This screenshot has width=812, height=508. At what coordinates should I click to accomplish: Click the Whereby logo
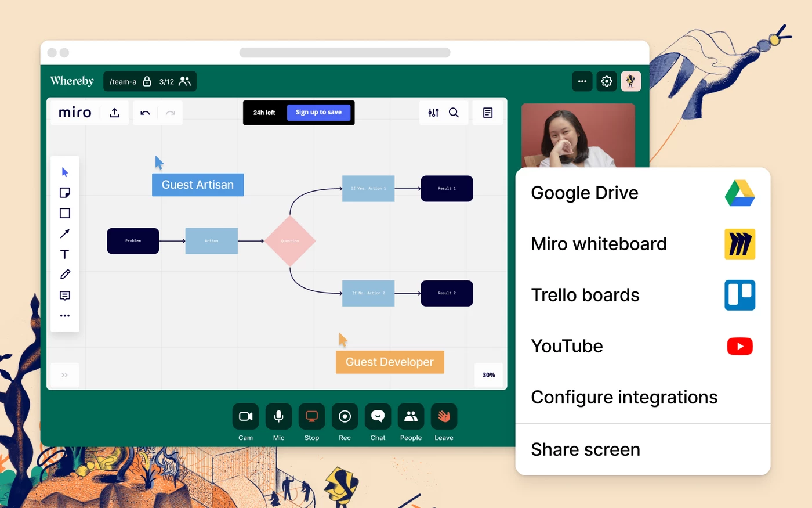click(72, 81)
